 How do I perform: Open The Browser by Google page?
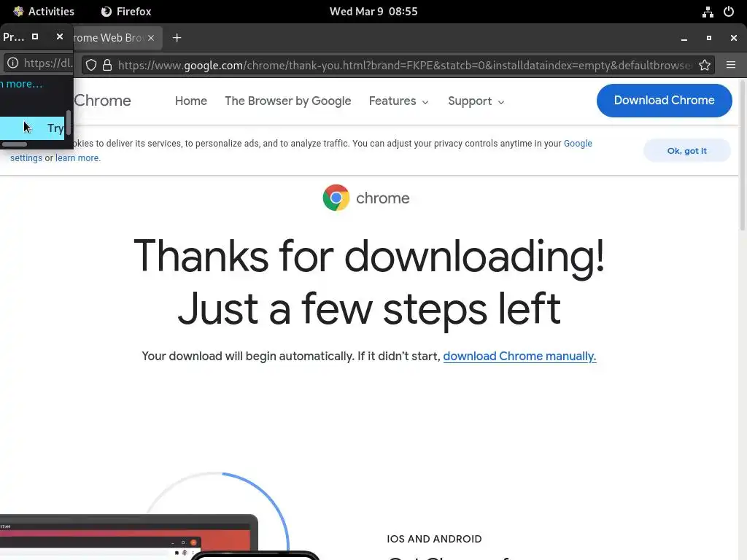point(287,101)
